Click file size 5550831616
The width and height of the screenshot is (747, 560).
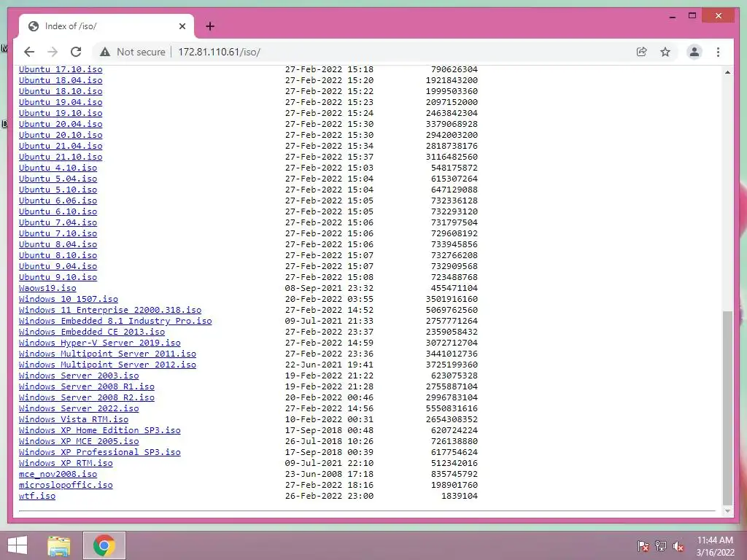click(x=452, y=408)
